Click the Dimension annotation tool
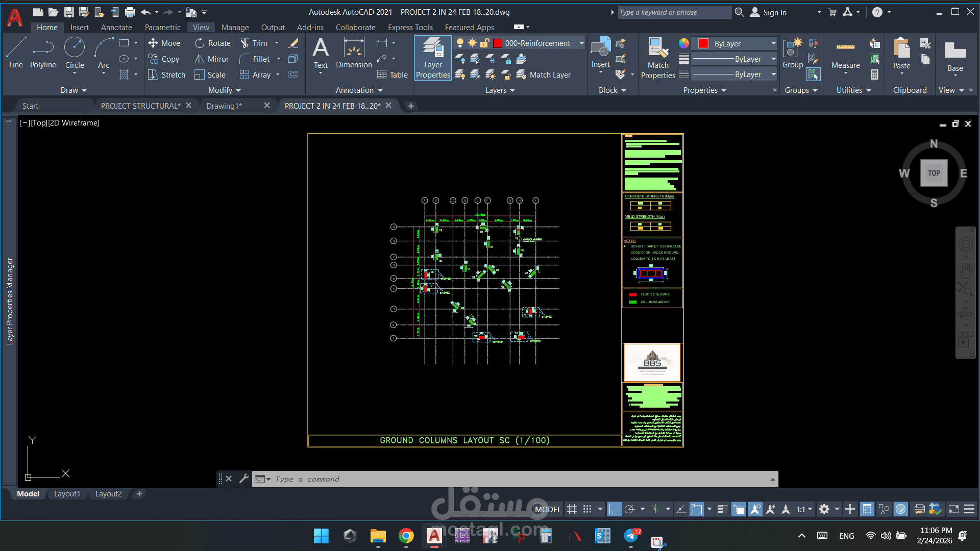Viewport: 980px width, 551px height. (354, 53)
